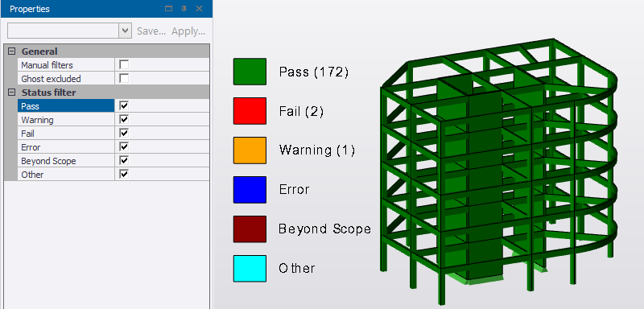This screenshot has width=644, height=309.
Task: Close the Properties panel
Action: pyautogui.click(x=199, y=9)
